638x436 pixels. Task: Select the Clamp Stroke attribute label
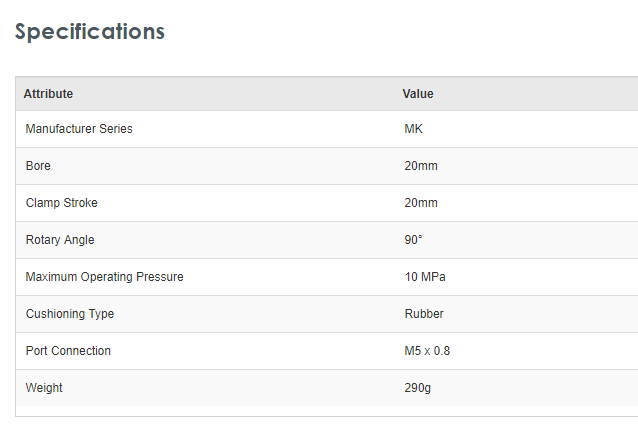coord(62,203)
